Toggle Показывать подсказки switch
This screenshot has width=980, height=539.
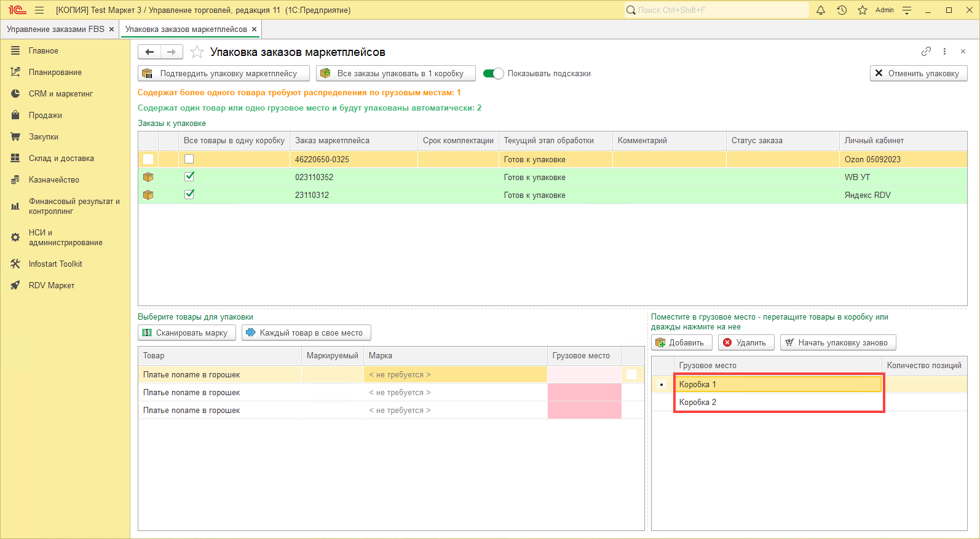click(x=493, y=74)
